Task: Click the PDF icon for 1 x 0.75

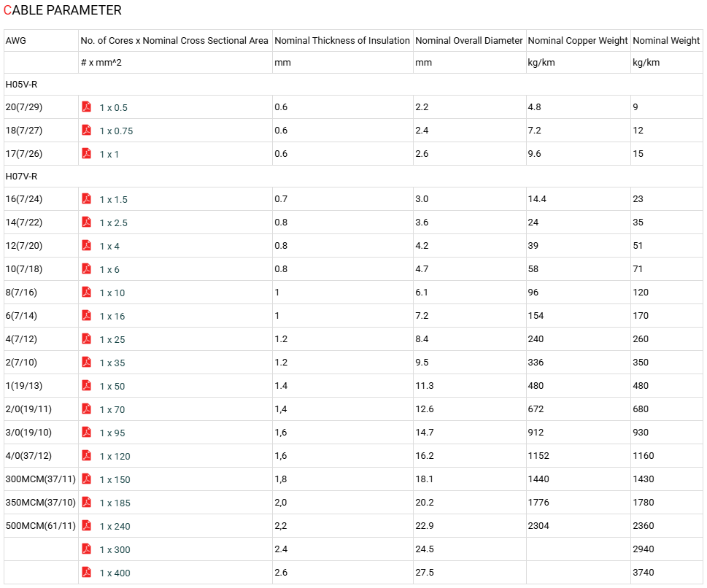Action: tap(87, 131)
